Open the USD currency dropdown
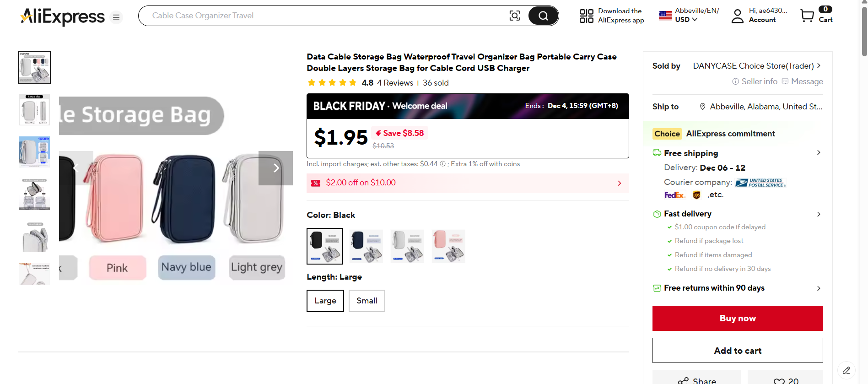Screen dimensions: 868x384 pyautogui.click(x=686, y=20)
